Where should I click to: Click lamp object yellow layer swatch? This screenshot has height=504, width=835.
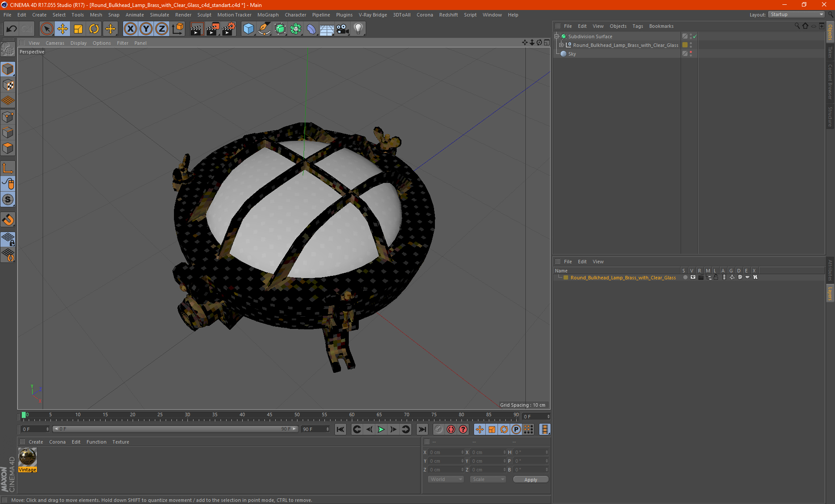click(x=685, y=45)
